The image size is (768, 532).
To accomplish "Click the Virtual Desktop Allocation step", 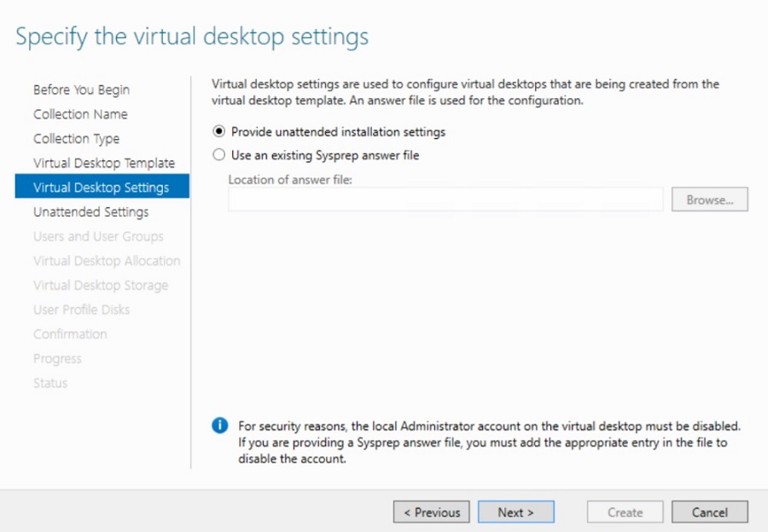I will coord(107,261).
